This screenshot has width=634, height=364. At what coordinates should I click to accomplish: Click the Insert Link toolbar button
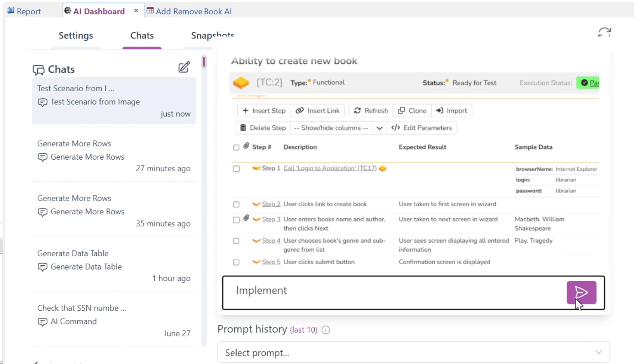coord(318,111)
